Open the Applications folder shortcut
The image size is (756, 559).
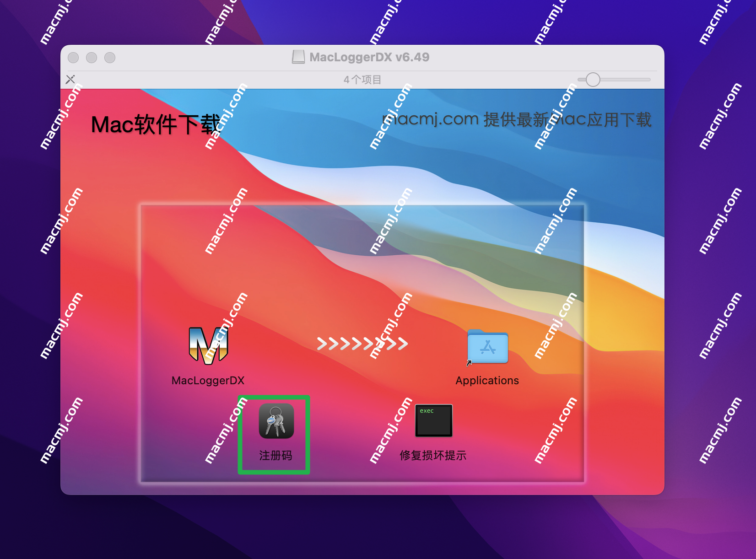(487, 347)
